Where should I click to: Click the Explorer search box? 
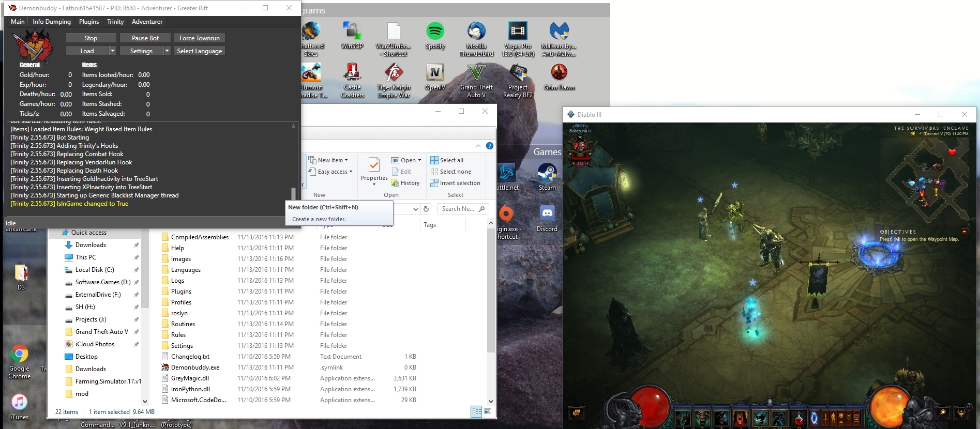click(463, 209)
